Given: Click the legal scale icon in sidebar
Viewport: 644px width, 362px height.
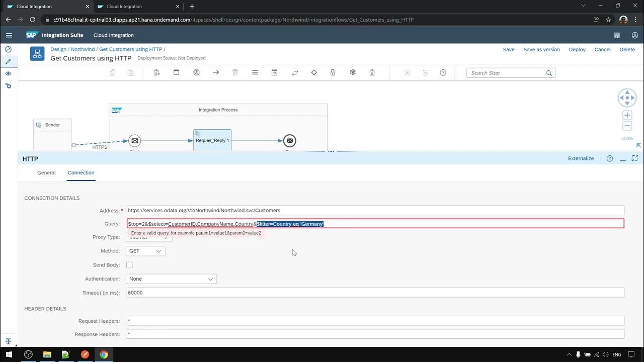Looking at the screenshot, I should pos(8,341).
